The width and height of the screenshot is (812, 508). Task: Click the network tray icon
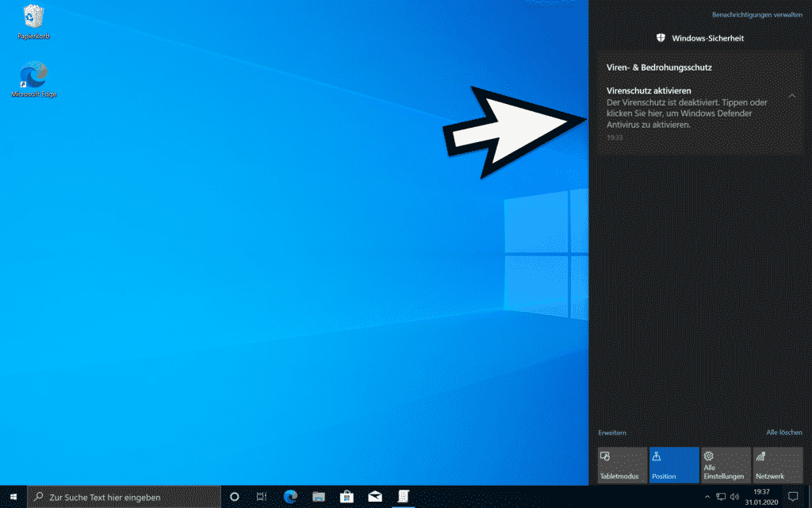coord(721,497)
